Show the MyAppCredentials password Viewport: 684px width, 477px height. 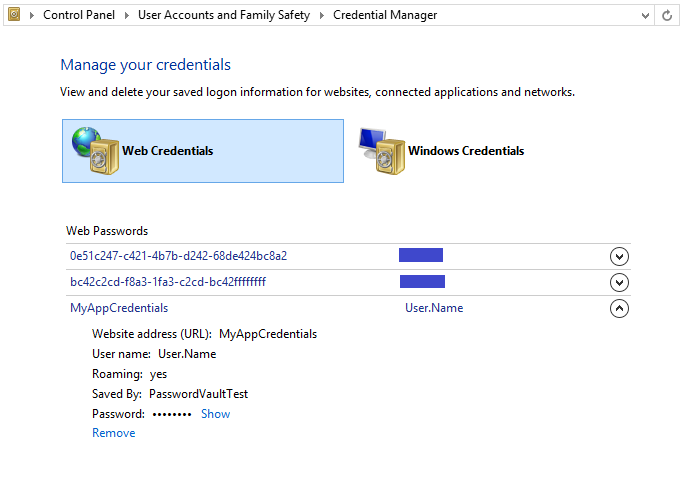215,414
